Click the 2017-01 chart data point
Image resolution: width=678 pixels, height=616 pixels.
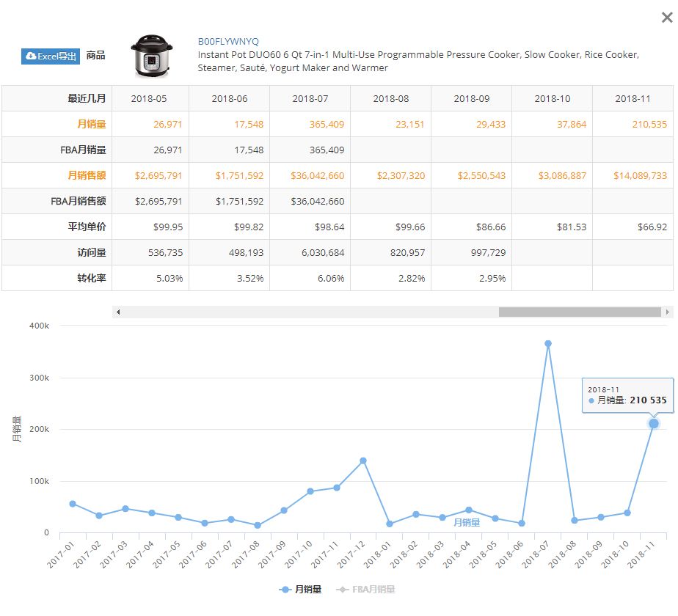pyautogui.click(x=73, y=504)
